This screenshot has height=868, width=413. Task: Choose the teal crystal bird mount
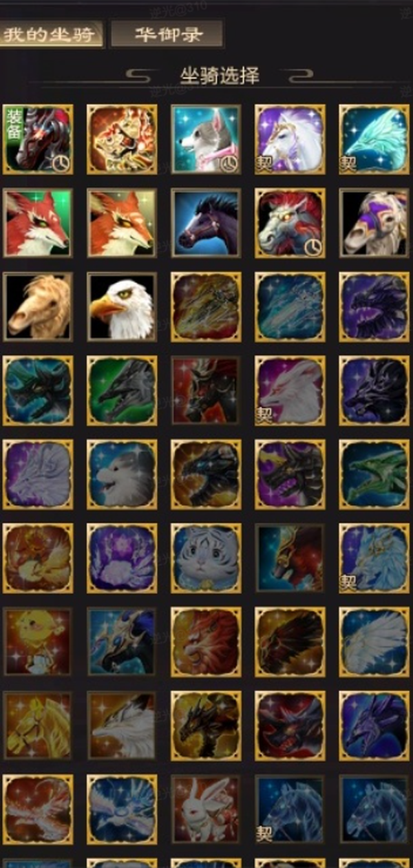(x=374, y=140)
